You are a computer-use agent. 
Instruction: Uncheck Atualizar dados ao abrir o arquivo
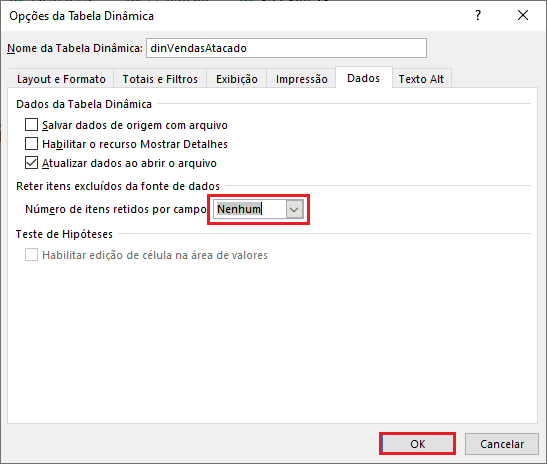(x=31, y=163)
